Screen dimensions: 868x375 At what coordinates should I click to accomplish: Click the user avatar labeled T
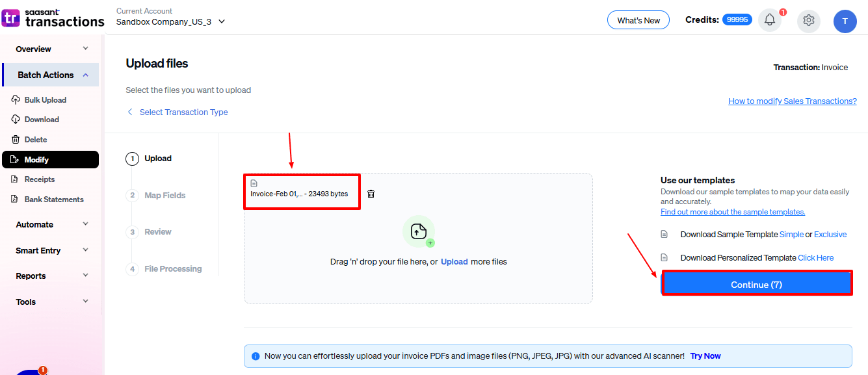845,21
